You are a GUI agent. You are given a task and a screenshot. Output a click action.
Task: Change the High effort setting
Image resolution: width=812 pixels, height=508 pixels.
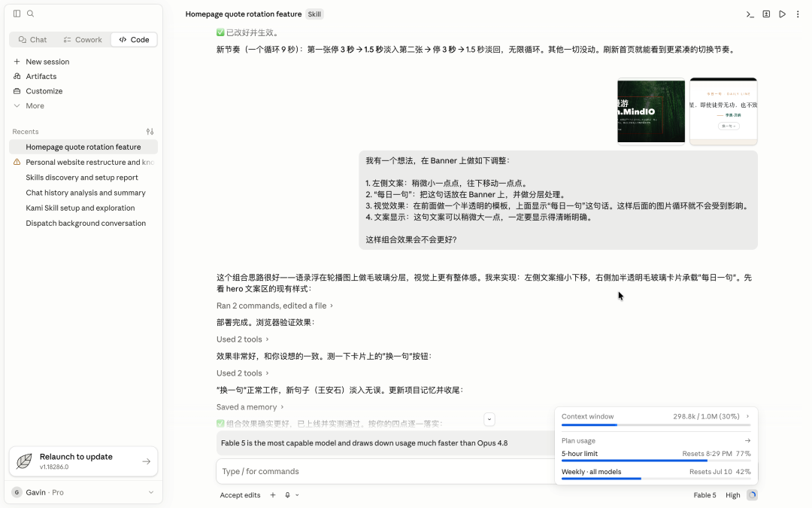tap(733, 495)
